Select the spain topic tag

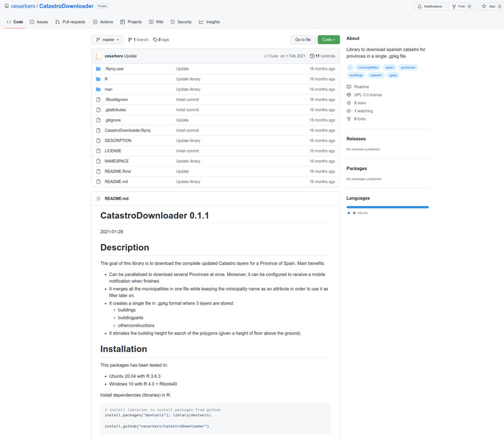(x=390, y=68)
